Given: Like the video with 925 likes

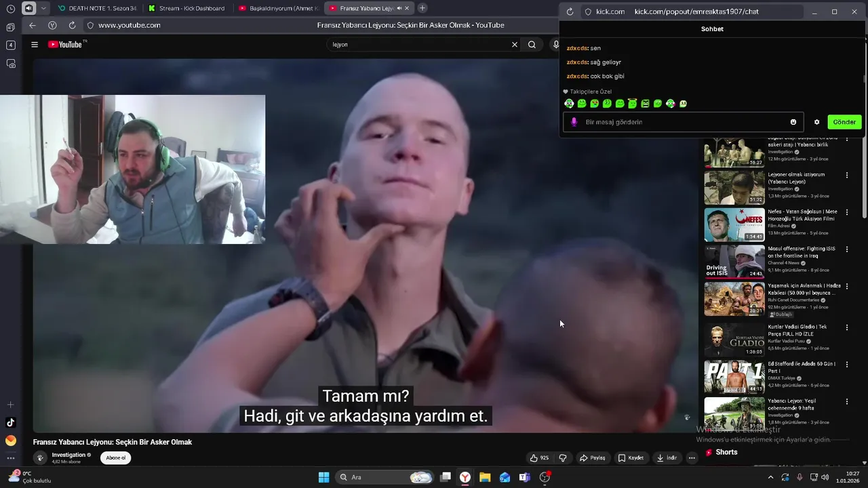Looking at the screenshot, I should tap(540, 458).
